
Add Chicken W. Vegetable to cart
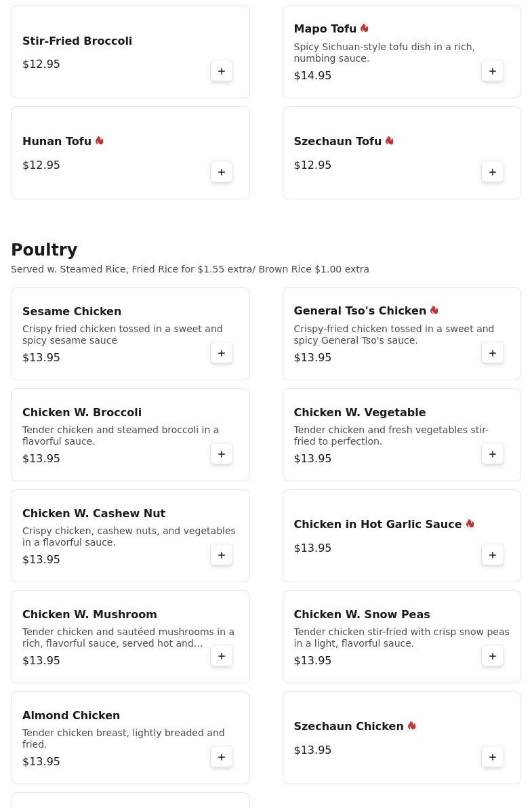point(493,454)
